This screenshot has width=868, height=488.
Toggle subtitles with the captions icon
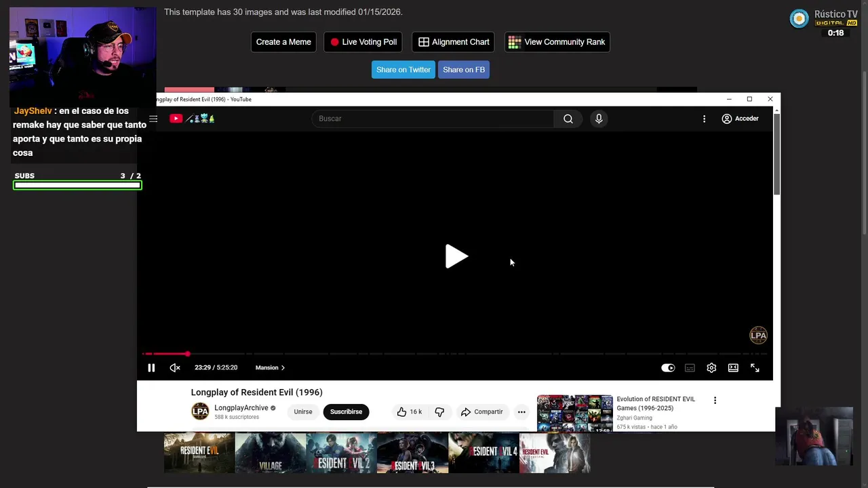coord(690,368)
